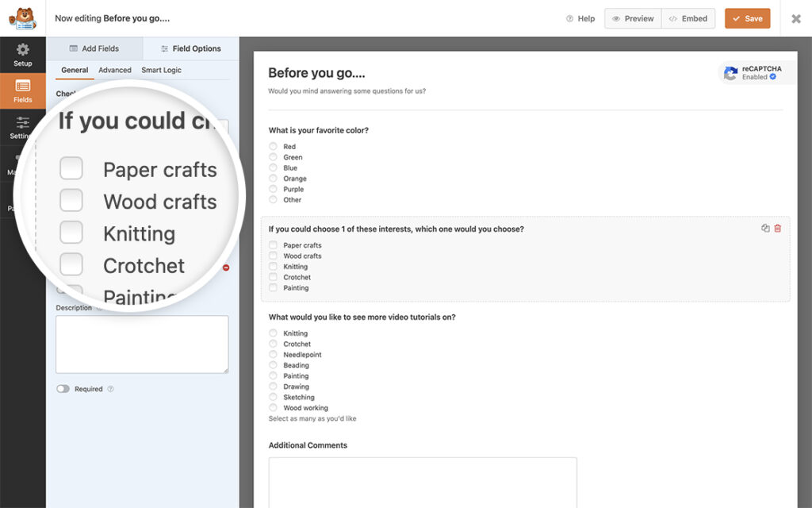Click inside the Description text box

coord(142,343)
